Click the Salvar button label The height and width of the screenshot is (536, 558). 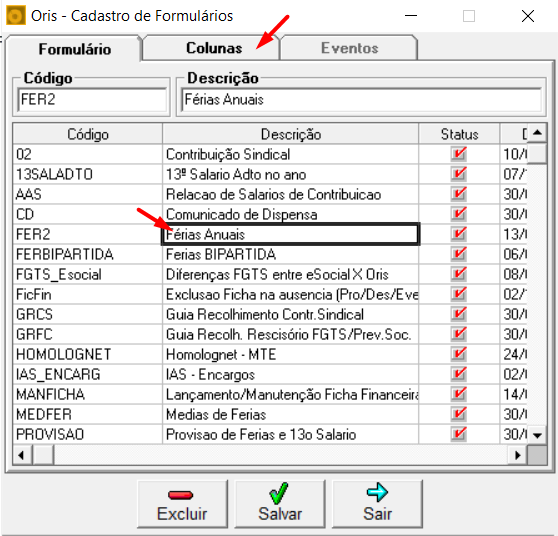point(280,514)
